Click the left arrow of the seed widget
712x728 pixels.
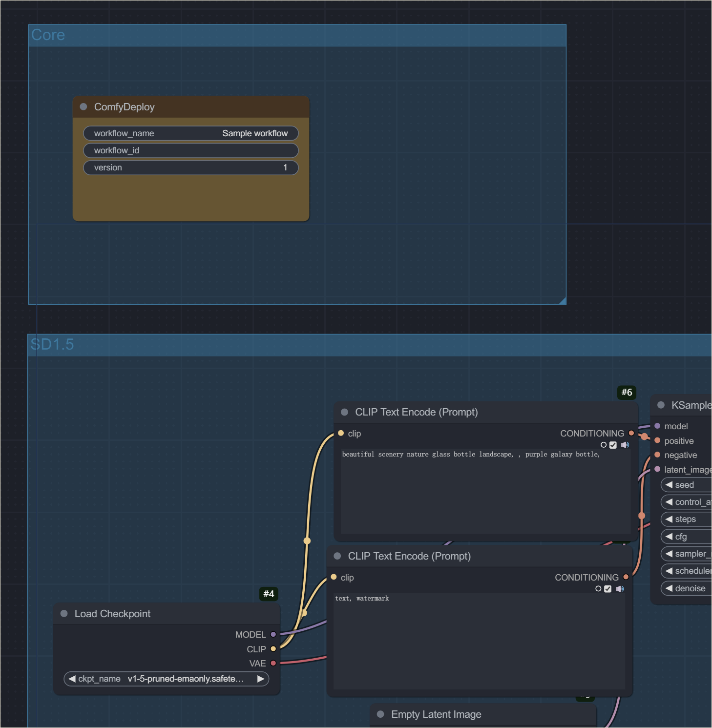(x=669, y=485)
